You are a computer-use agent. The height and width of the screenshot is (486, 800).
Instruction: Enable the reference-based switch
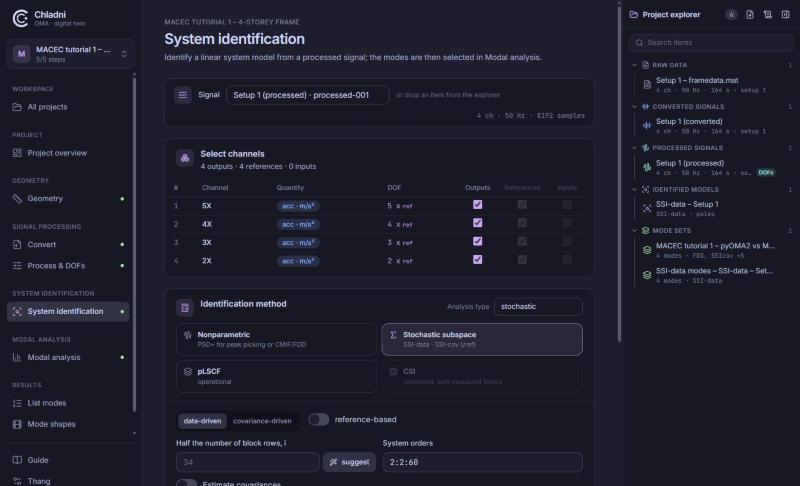pyautogui.click(x=319, y=420)
